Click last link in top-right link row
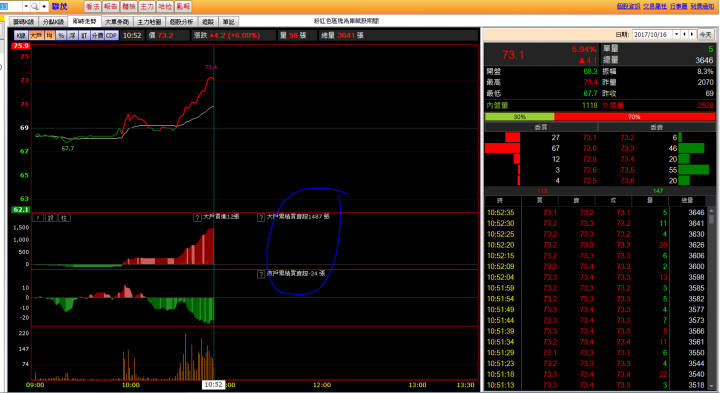This screenshot has height=393, width=720. point(702,6)
